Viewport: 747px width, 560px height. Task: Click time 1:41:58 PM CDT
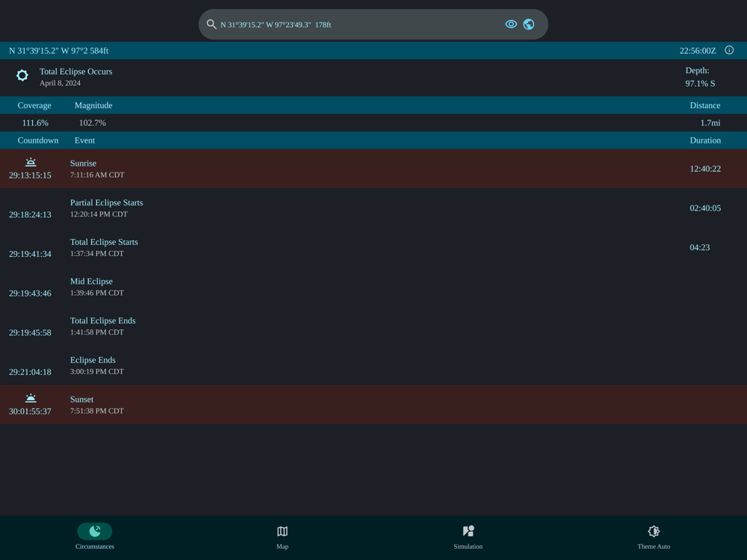[96, 332]
